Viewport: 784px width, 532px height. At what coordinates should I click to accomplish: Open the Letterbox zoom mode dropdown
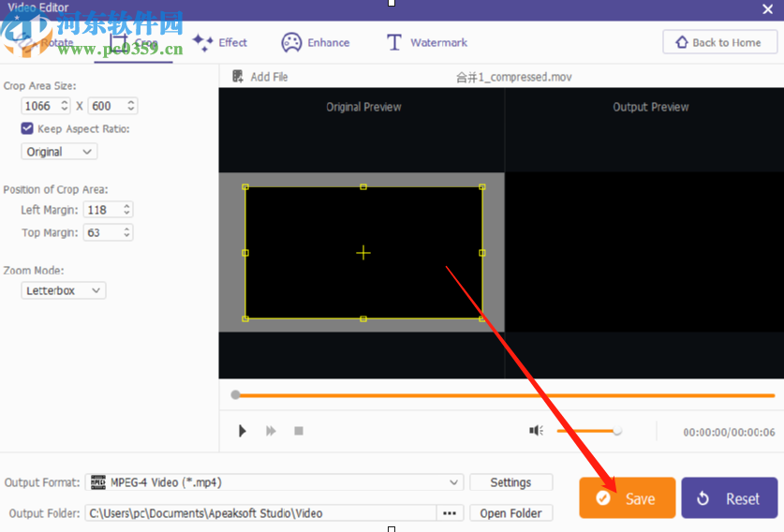64,290
